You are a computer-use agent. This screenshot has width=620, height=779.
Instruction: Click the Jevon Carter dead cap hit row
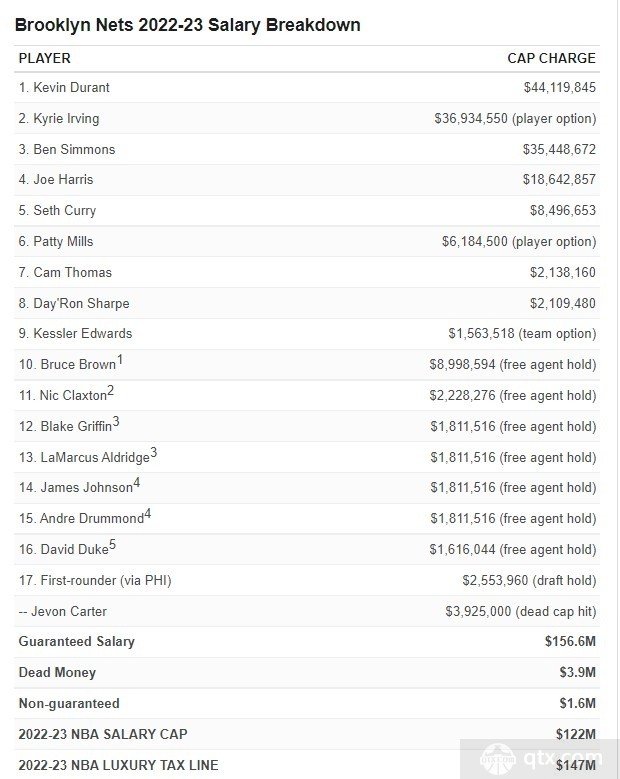307,611
